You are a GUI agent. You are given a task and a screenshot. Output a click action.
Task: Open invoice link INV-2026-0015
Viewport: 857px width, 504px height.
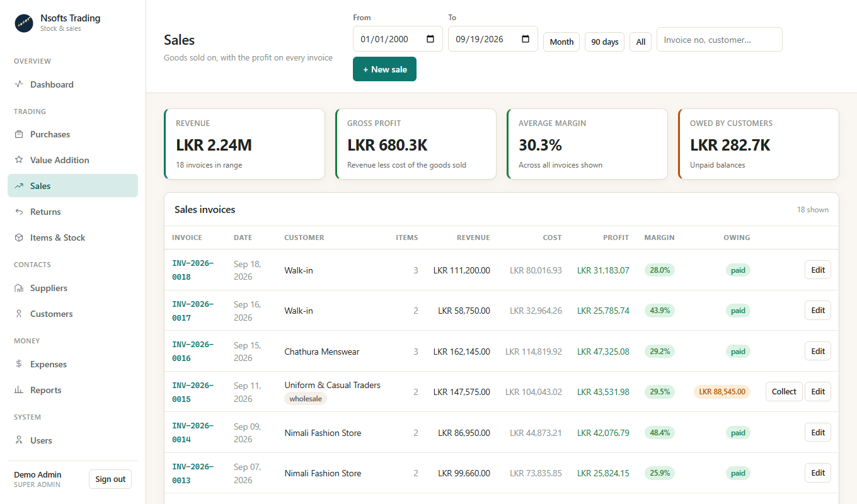(x=193, y=392)
